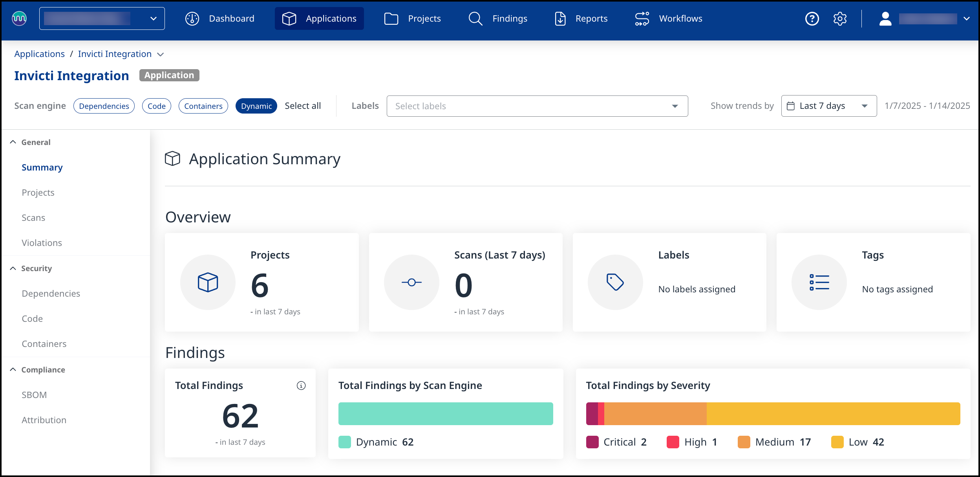Image resolution: width=980 pixels, height=477 pixels.
Task: Click the Labels tag icon in Overview
Action: [615, 282]
